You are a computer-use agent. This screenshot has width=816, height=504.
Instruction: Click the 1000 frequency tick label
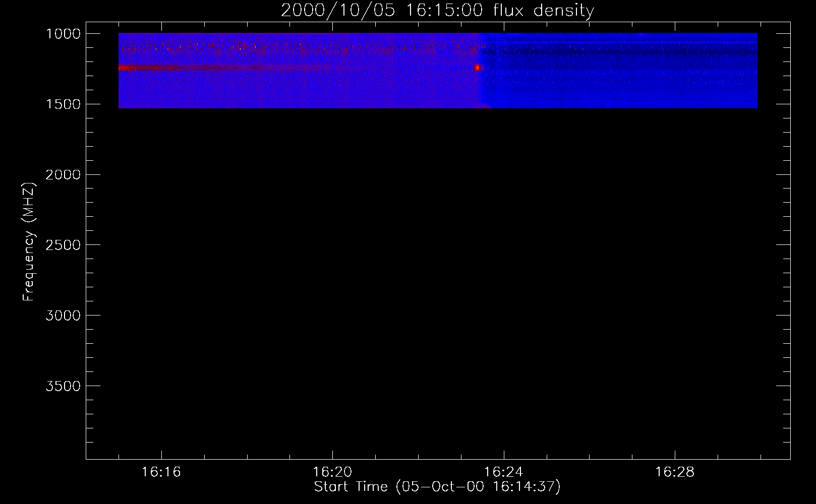pos(63,34)
